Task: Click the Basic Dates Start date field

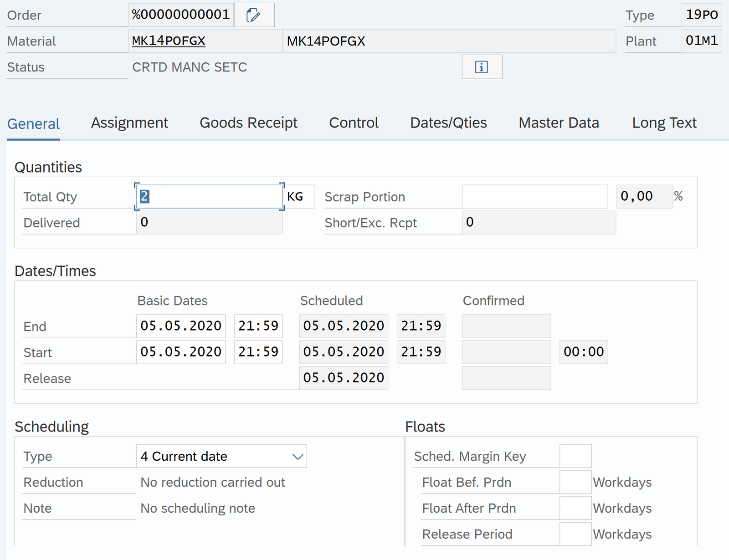Action: pyautogui.click(x=181, y=352)
